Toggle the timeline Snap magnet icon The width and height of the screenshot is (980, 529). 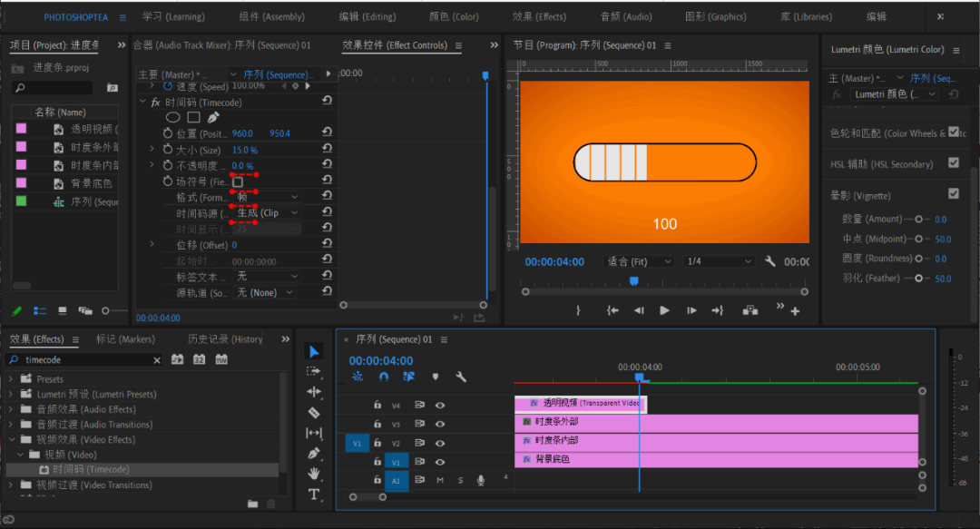click(383, 377)
